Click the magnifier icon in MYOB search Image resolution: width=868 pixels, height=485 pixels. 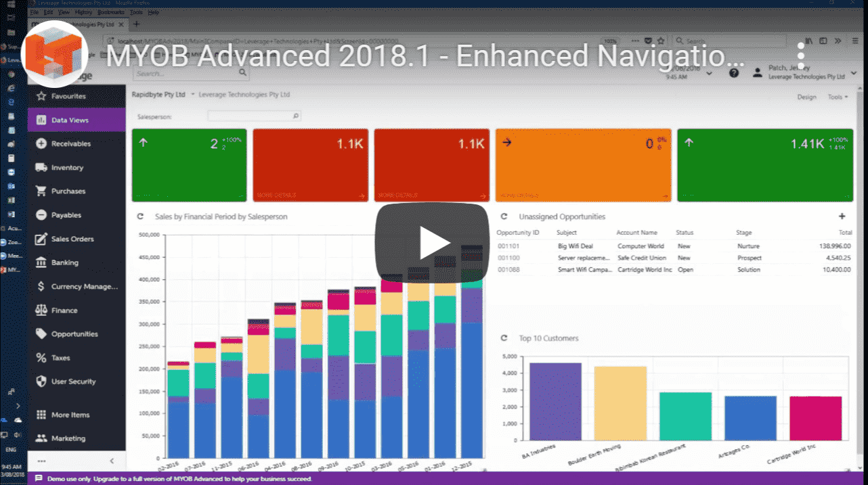pyautogui.click(x=243, y=72)
